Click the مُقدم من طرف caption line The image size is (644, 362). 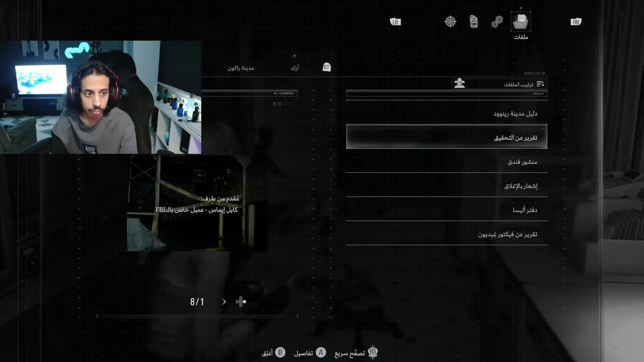220,199
